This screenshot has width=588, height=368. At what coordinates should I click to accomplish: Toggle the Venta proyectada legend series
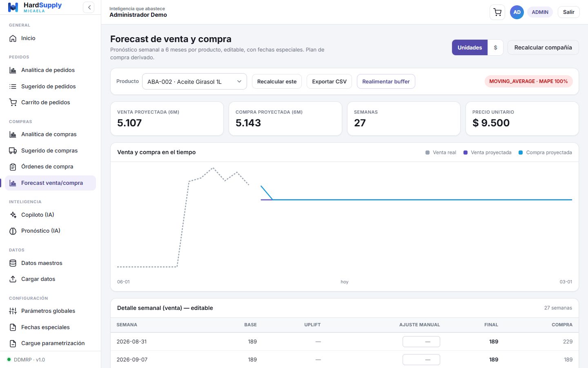click(x=487, y=153)
